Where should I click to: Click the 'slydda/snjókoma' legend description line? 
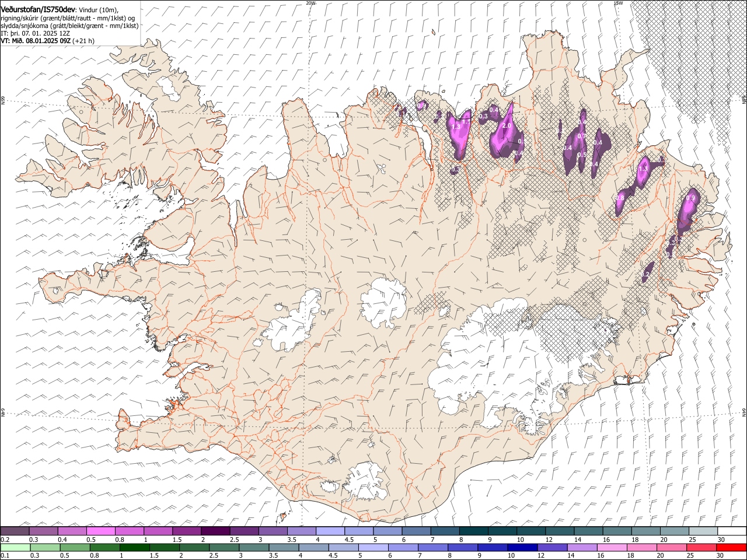click(69, 26)
